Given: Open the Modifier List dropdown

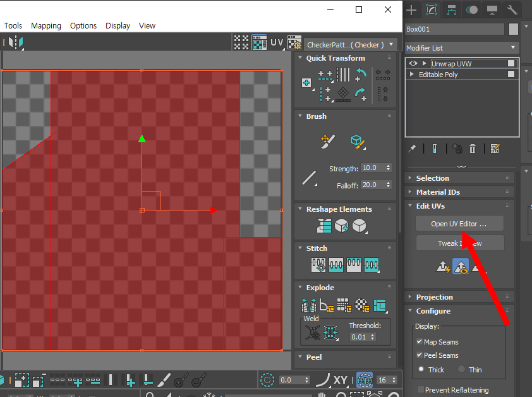Looking at the screenshot, I should 462,48.
